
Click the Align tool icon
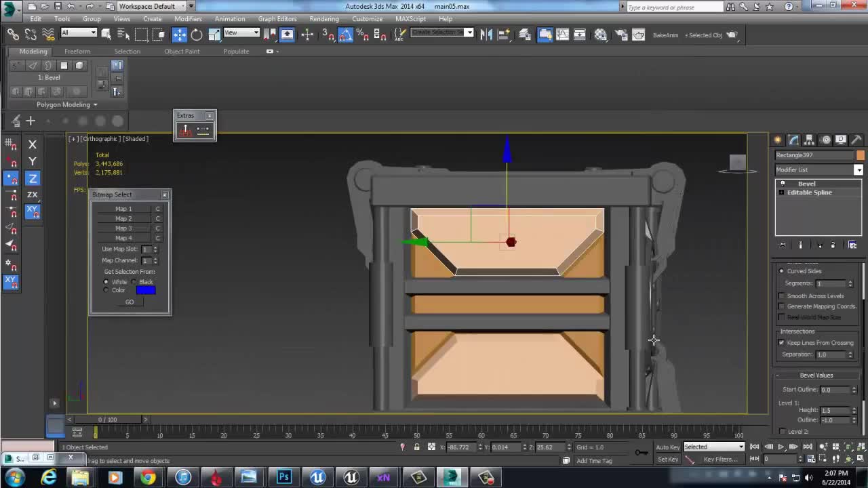pyautogui.click(x=505, y=35)
